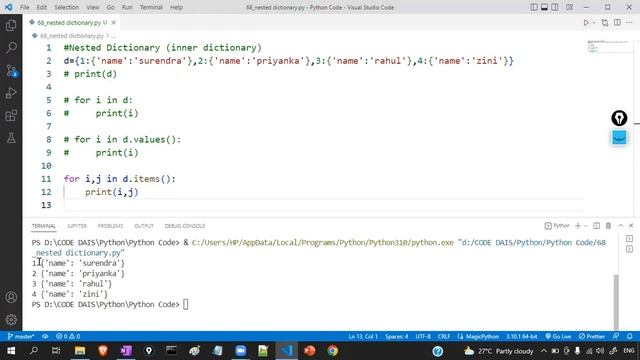
Task: Click the code minimap thumbnail
Action: point(608,47)
